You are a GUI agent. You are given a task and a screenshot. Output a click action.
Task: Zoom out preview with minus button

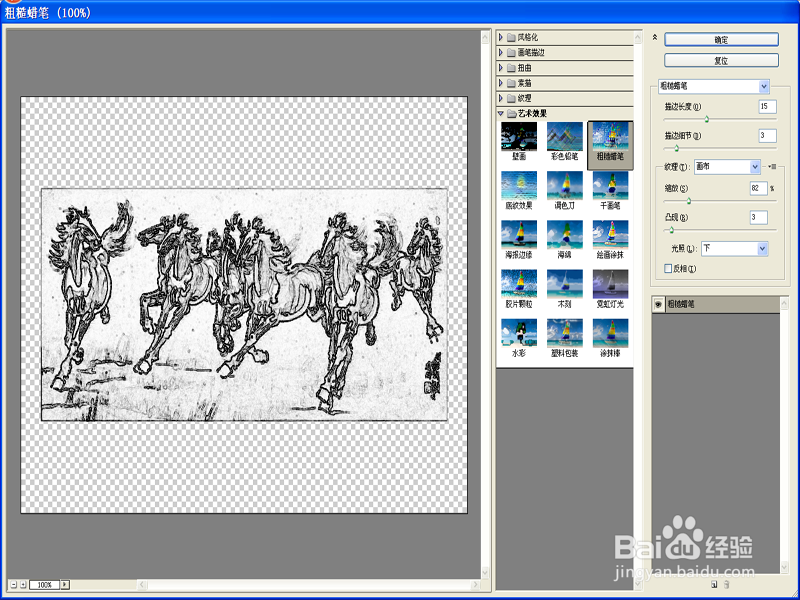pos(14,585)
